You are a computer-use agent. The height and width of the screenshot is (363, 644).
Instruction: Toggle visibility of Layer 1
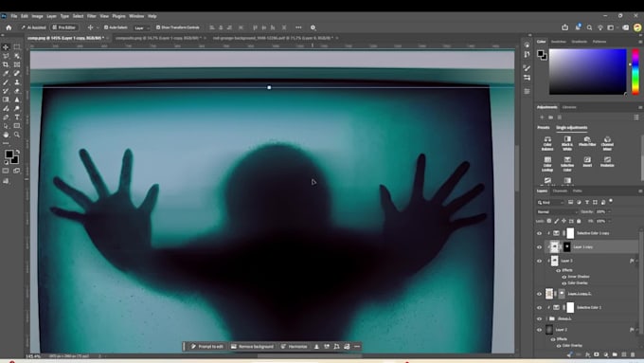click(x=539, y=261)
